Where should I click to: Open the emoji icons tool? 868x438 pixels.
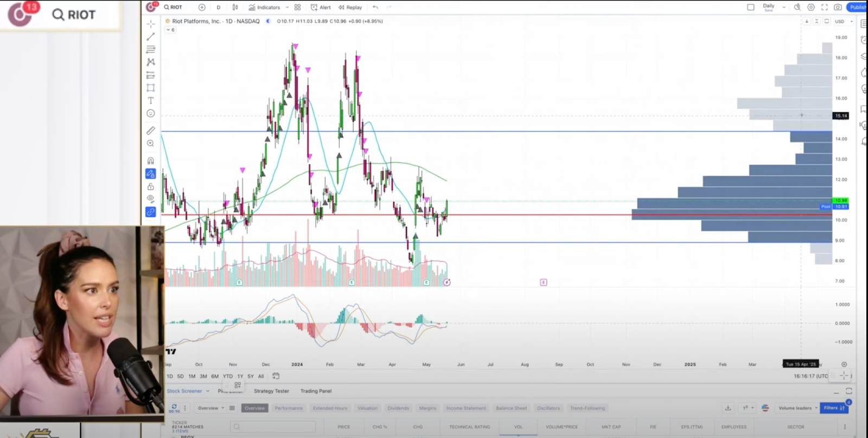click(x=151, y=113)
